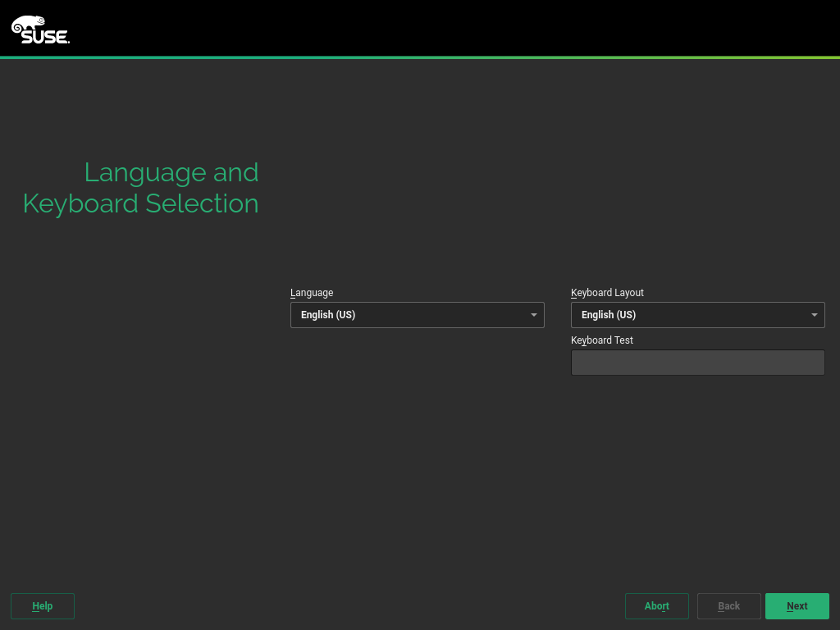Click the Keyboard Layout field label
Viewport: 840px width, 630px height.
click(x=607, y=293)
